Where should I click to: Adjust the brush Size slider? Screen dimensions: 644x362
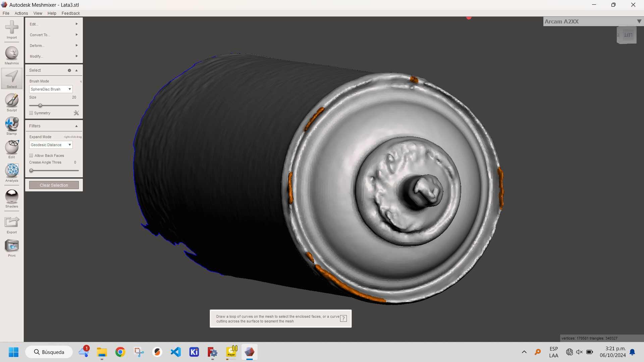[40, 106]
